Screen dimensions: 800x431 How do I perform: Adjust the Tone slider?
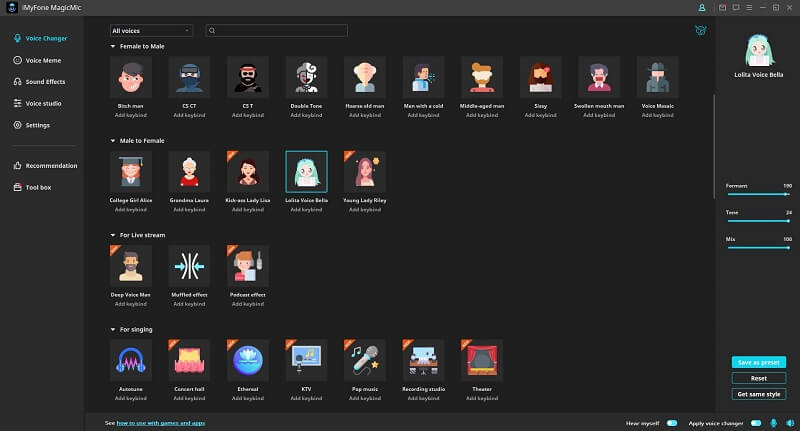click(759, 221)
